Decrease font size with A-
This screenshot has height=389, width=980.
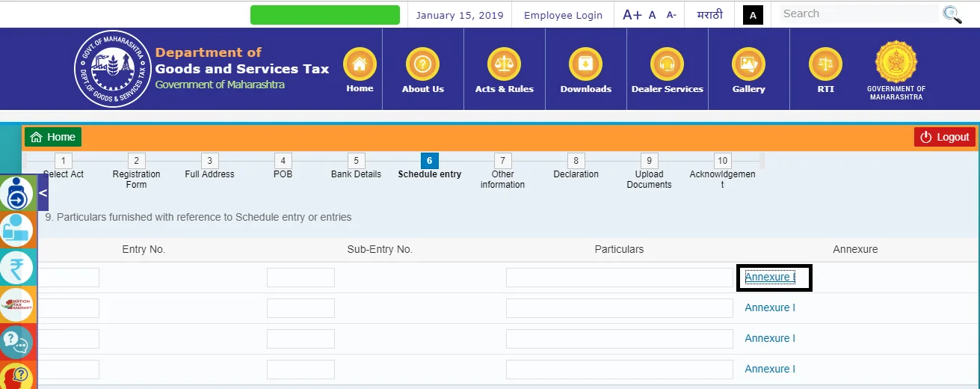click(671, 15)
